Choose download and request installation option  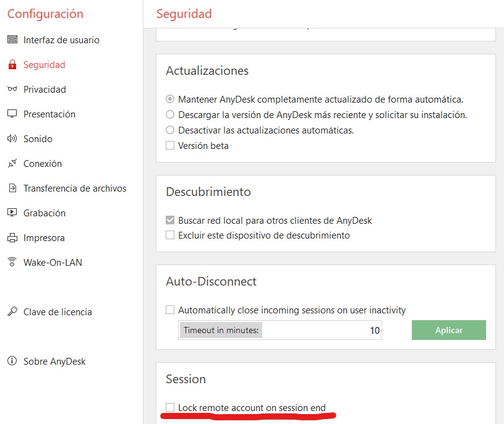click(x=170, y=114)
